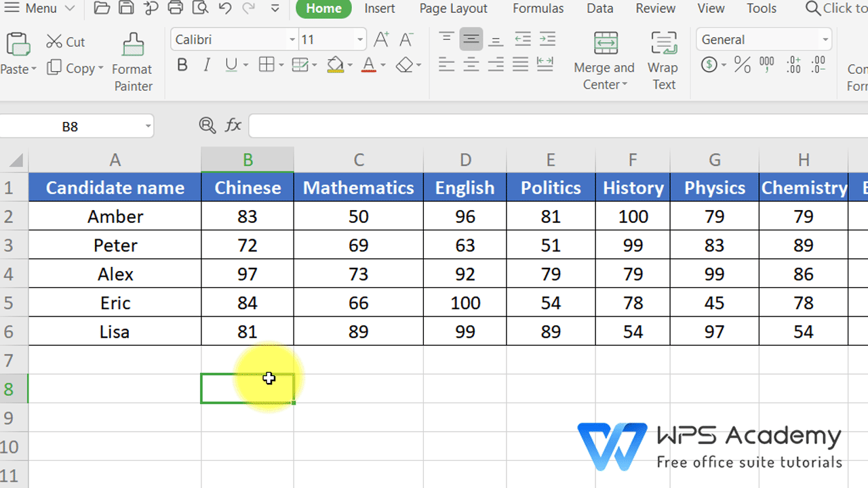Viewport: 868px width, 488px height.
Task: Set Bottom Align vertical alignment
Action: click(x=496, y=39)
